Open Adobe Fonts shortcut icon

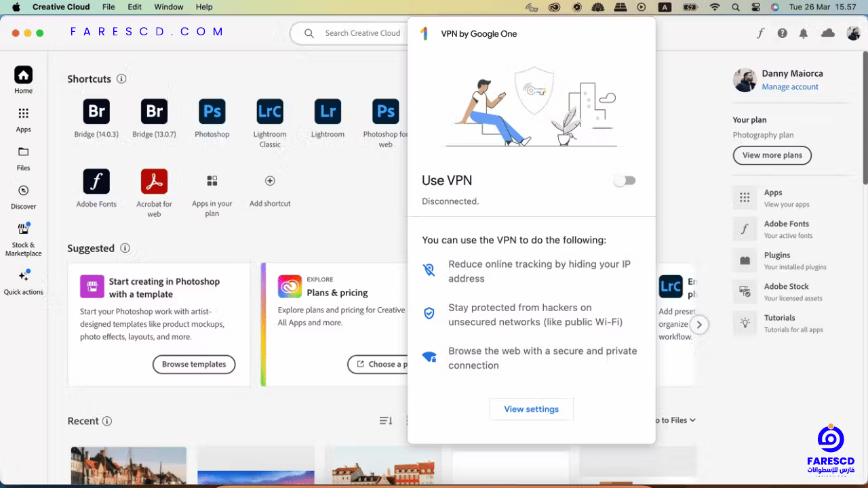tap(96, 181)
